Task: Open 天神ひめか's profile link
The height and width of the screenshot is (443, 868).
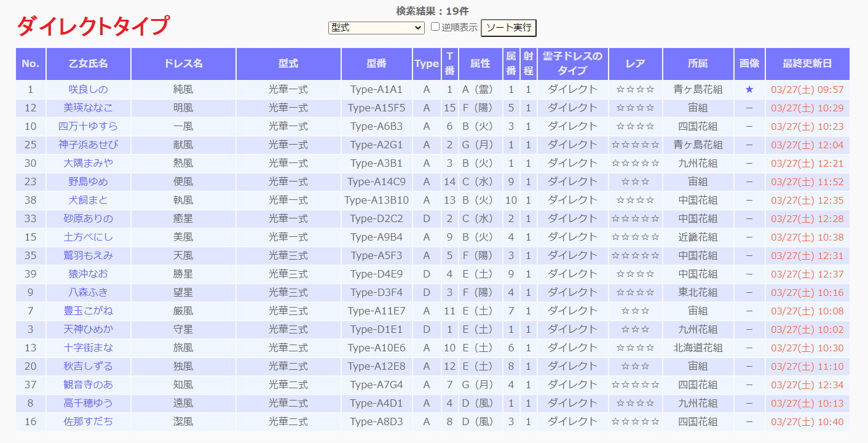Action: point(88,329)
